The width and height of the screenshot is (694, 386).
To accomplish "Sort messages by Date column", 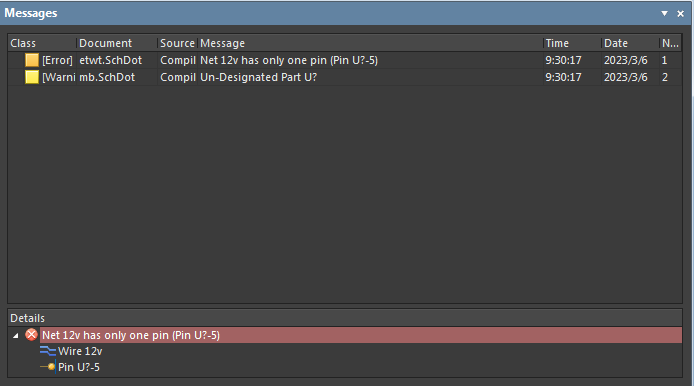I will [x=631, y=43].
